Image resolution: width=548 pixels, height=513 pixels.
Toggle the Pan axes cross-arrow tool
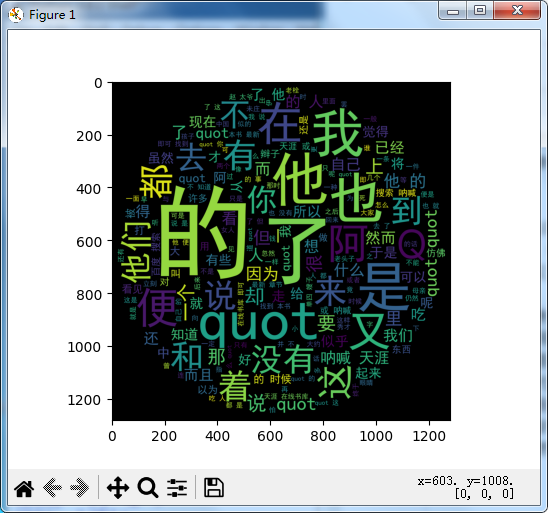tap(118, 487)
